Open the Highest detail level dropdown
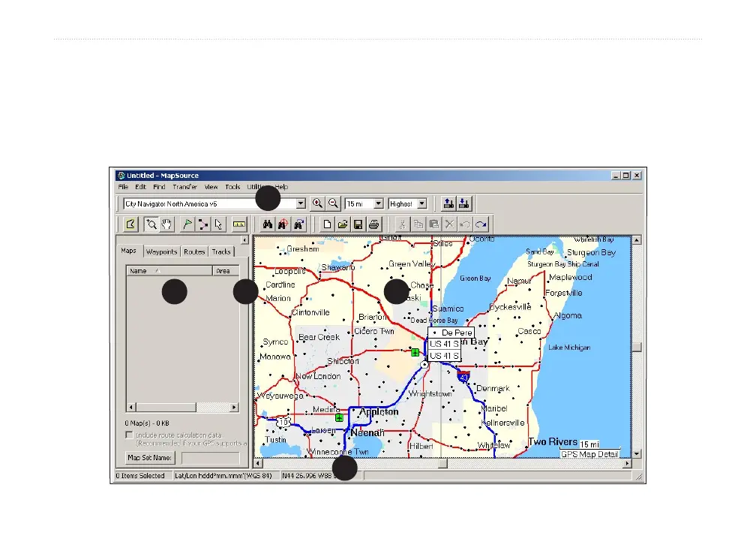Screen dimensions: 756x554 [x=422, y=203]
